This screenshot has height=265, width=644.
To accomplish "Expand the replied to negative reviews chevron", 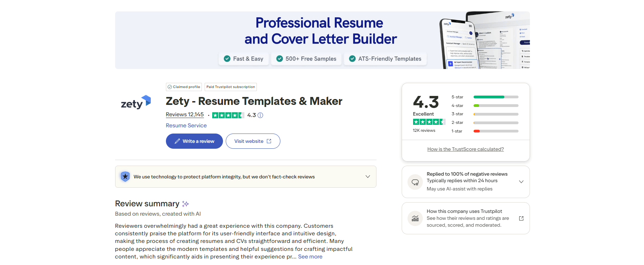I will (x=521, y=182).
